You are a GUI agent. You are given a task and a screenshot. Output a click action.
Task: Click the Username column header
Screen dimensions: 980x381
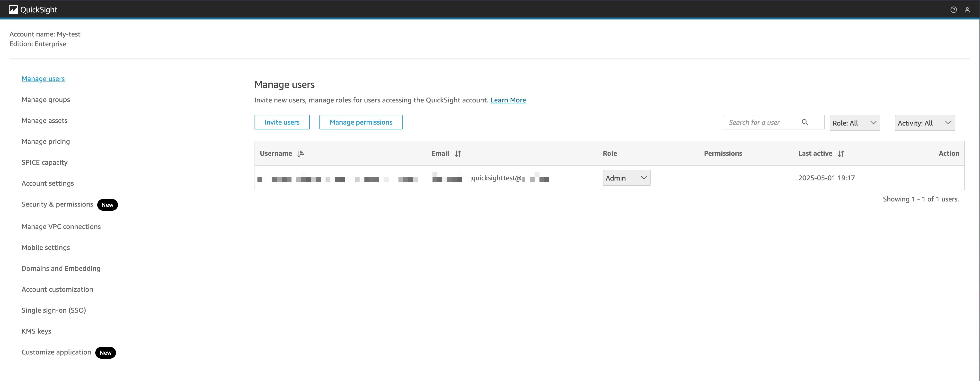coord(276,153)
